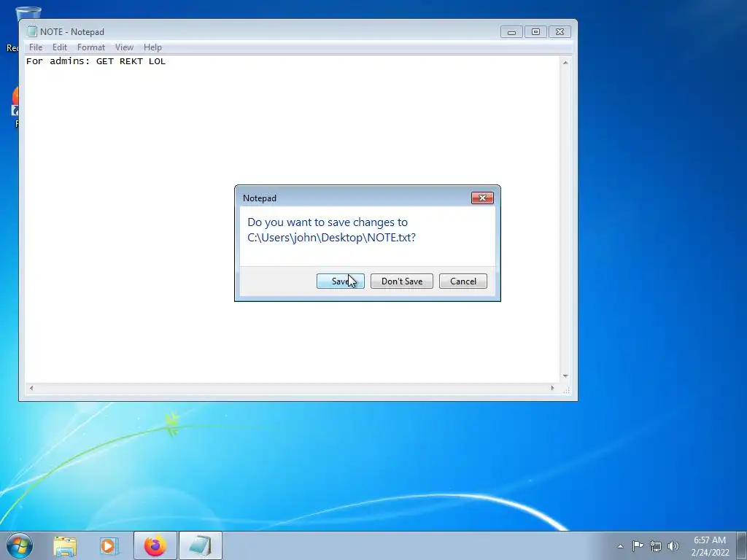The height and width of the screenshot is (560, 747).
Task: Open the Edit menu in Notepad
Action: 60,47
